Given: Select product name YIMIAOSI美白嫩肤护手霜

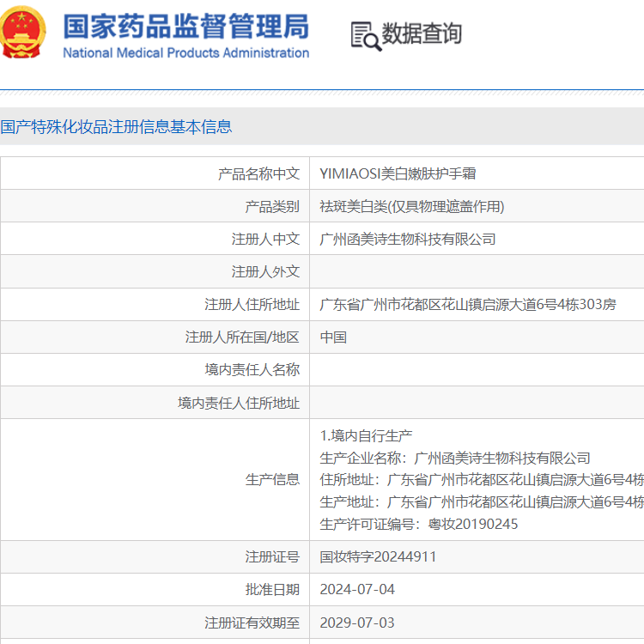Looking at the screenshot, I should pyautogui.click(x=398, y=173).
